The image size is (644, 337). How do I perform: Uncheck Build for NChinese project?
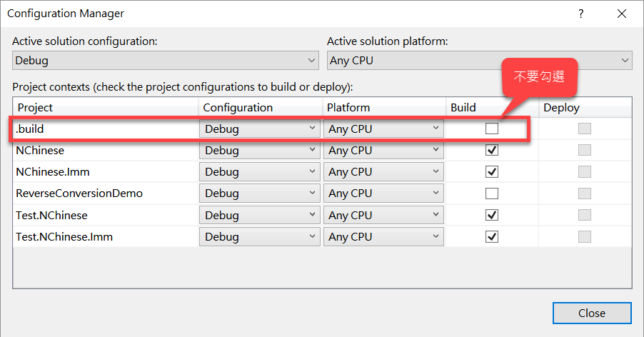click(x=492, y=151)
